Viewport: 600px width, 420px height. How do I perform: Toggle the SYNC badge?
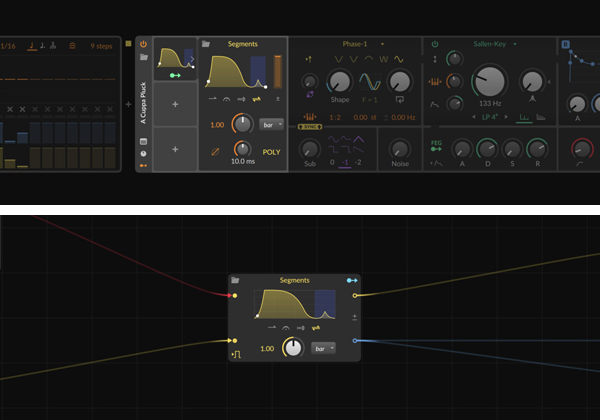[x=310, y=127]
